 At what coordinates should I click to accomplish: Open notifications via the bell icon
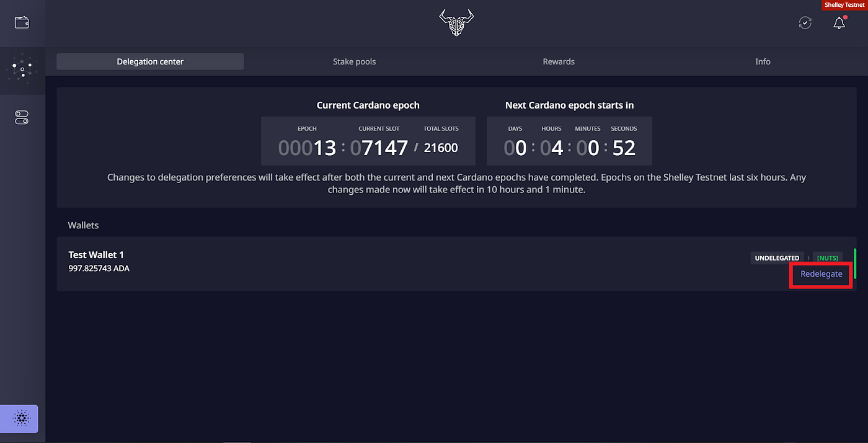[839, 23]
